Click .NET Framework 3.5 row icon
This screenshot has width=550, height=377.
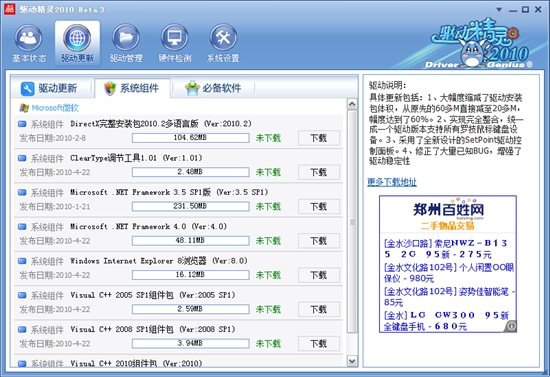[x=22, y=192]
